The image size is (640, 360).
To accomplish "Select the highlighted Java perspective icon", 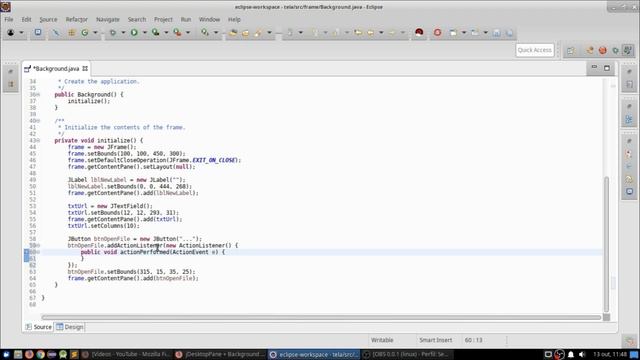I will (628, 50).
